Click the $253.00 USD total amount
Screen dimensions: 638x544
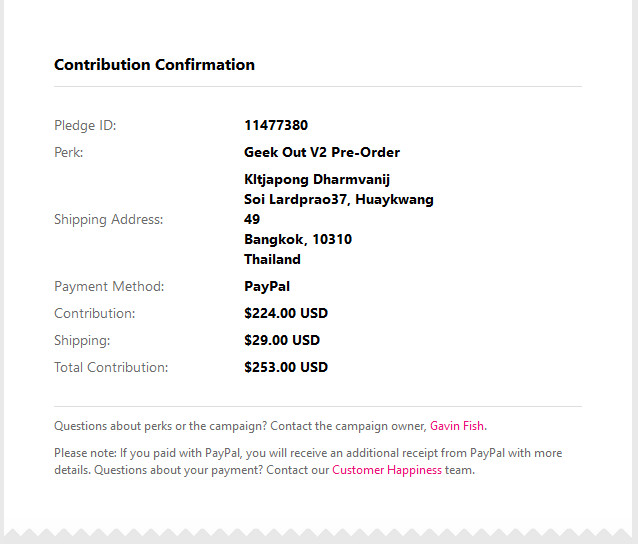click(x=286, y=368)
